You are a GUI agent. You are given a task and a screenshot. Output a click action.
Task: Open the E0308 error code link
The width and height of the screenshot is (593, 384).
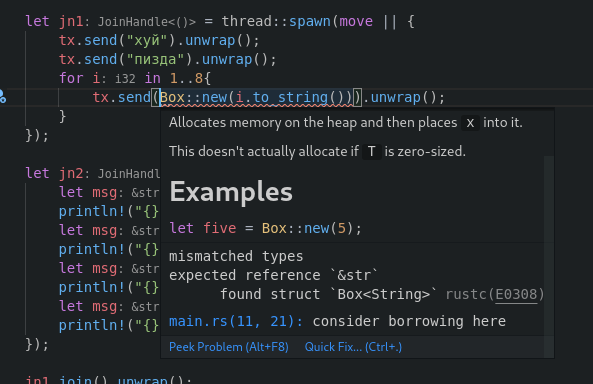click(516, 294)
